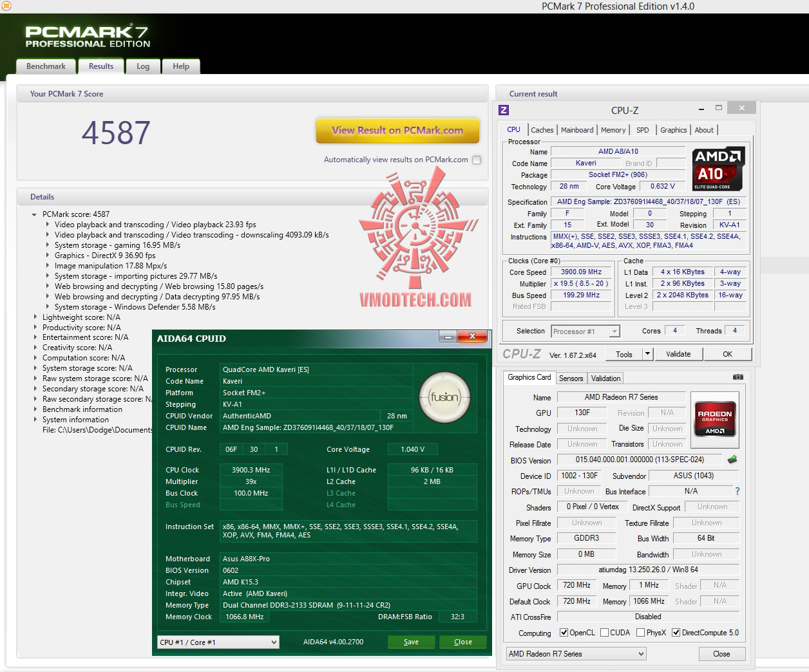Select the Image manipulation 17.88 Mpx/s row

pyautogui.click(x=111, y=266)
